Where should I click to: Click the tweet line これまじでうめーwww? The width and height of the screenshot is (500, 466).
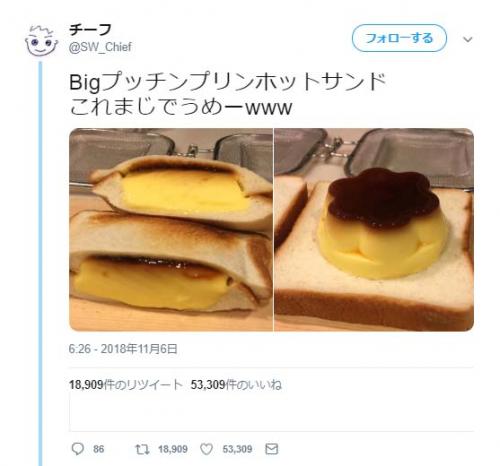[x=181, y=107]
